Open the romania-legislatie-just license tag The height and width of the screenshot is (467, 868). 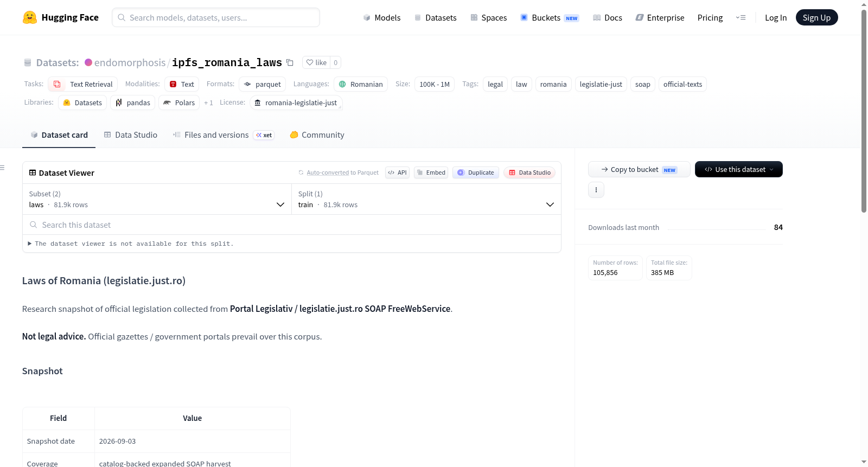tap(296, 103)
